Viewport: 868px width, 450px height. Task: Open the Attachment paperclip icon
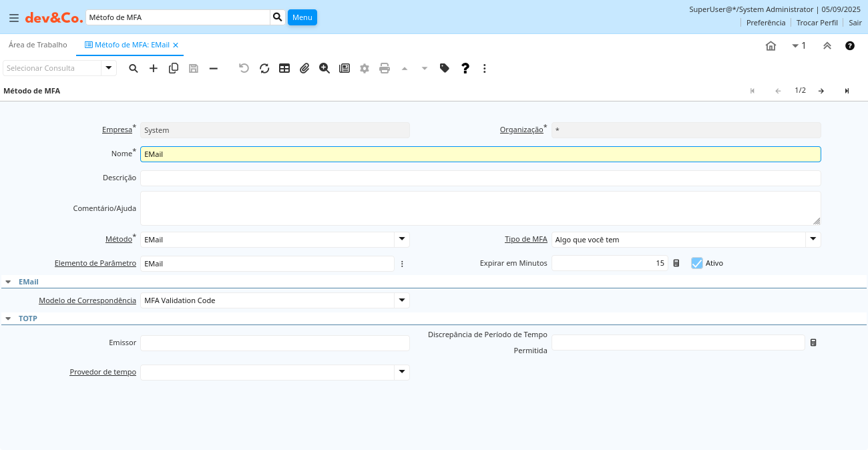pyautogui.click(x=304, y=68)
